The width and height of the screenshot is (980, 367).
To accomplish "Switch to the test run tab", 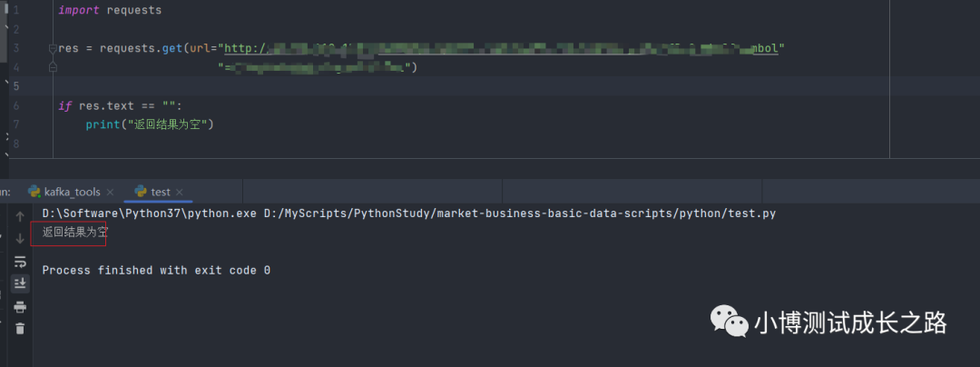I will (x=152, y=192).
